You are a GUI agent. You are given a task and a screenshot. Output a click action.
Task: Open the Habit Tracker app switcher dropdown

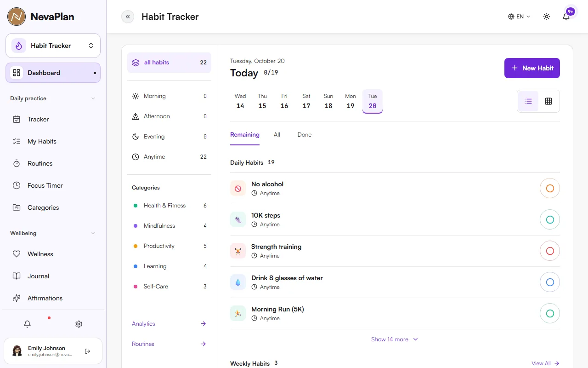pos(53,46)
